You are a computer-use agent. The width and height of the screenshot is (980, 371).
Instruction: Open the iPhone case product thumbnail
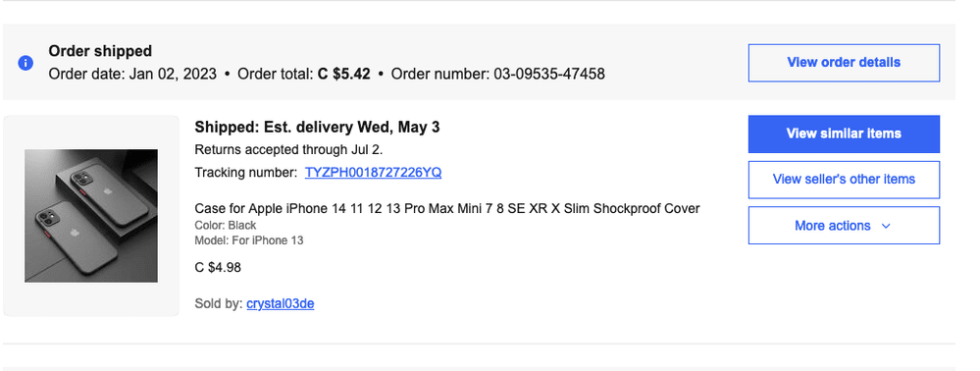click(x=91, y=216)
